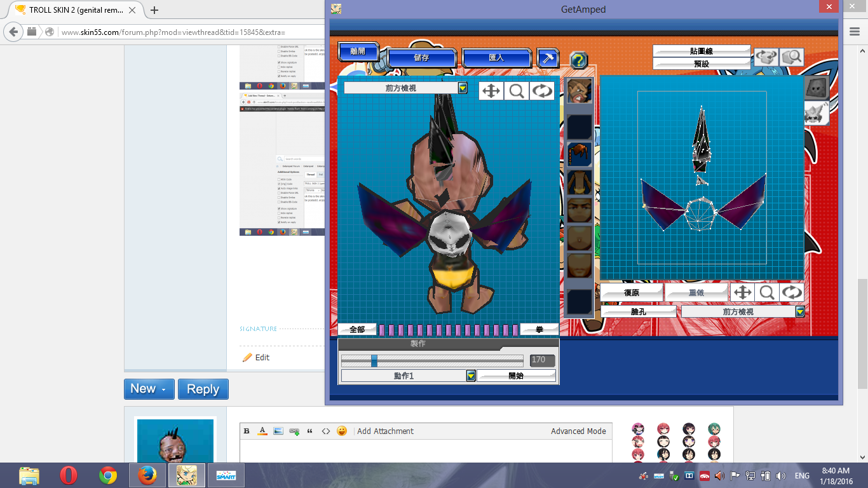This screenshot has width=868, height=488.
Task: Click code brackets icon in reply editor
Action: [x=326, y=431]
